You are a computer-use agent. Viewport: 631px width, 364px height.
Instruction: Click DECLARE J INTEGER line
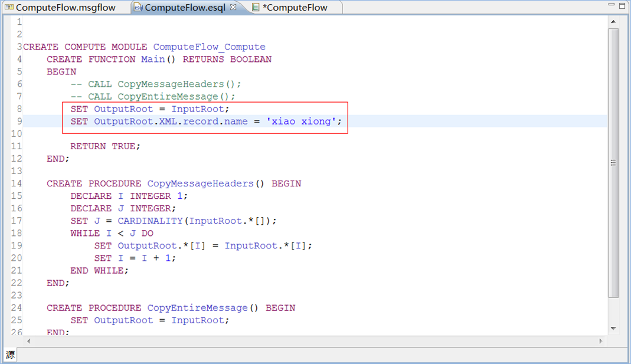tap(123, 209)
